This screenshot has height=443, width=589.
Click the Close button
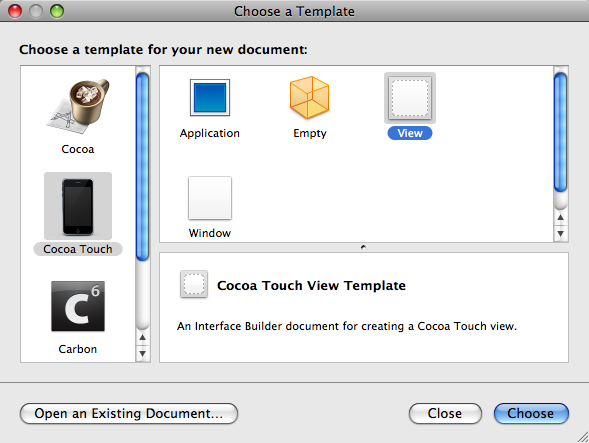[445, 413]
